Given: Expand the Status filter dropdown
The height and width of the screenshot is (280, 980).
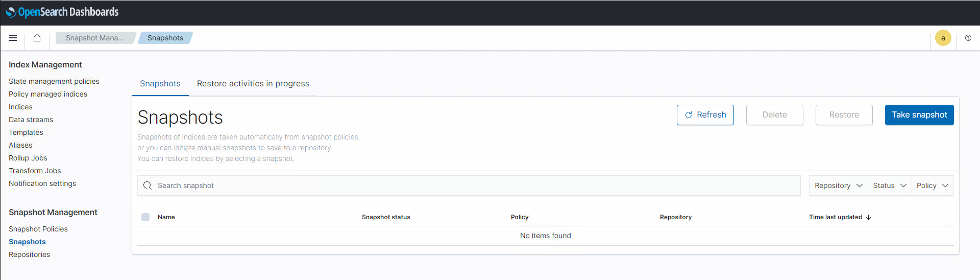Looking at the screenshot, I should coord(890,185).
